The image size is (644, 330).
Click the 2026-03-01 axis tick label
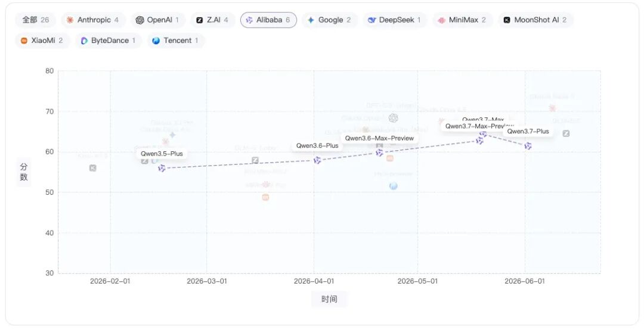(x=206, y=281)
